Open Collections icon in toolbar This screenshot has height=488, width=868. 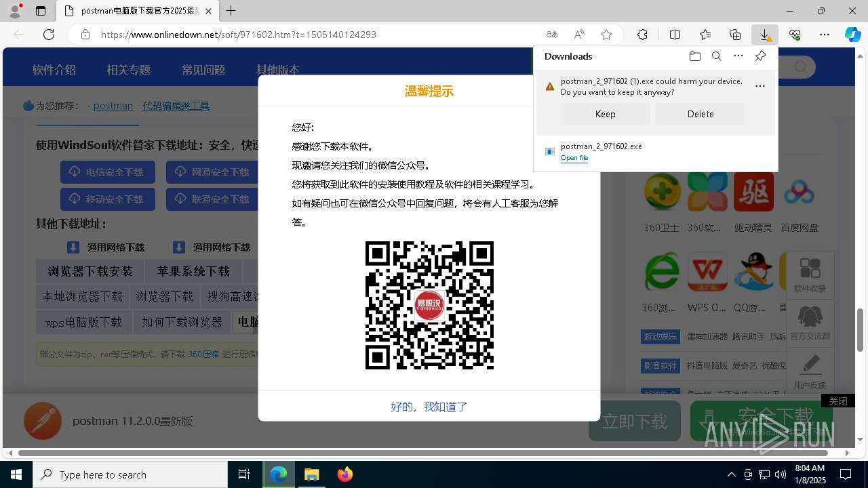[x=735, y=35]
